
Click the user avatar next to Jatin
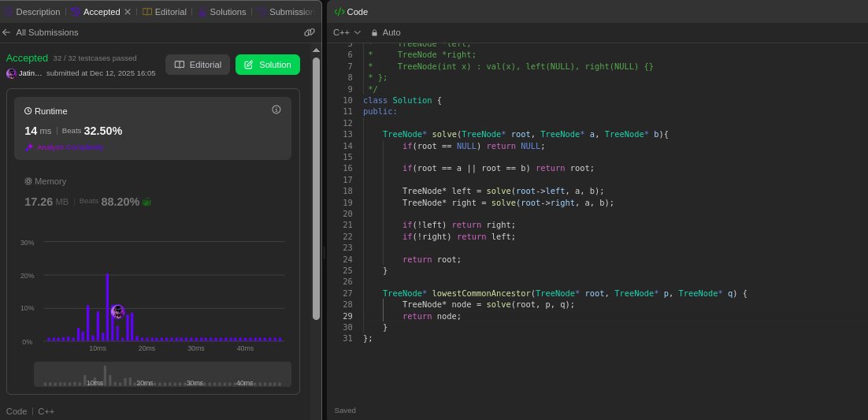11,73
